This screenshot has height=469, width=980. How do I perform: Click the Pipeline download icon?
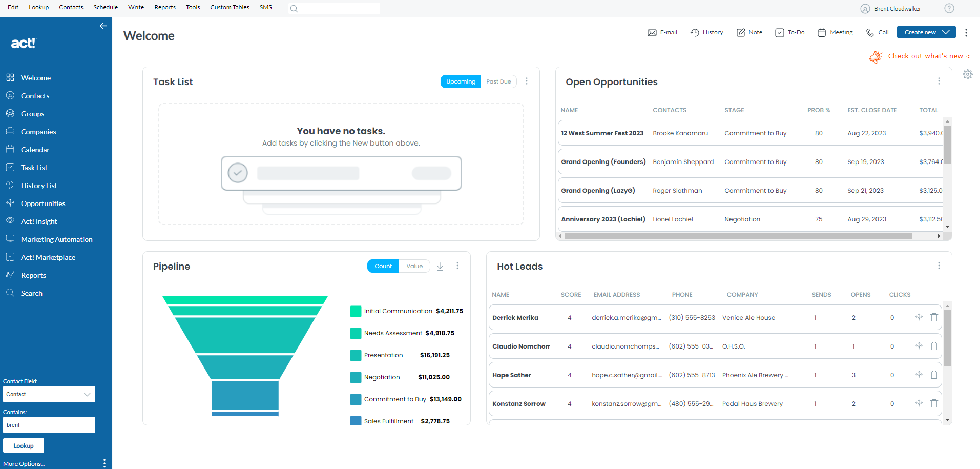(x=440, y=267)
